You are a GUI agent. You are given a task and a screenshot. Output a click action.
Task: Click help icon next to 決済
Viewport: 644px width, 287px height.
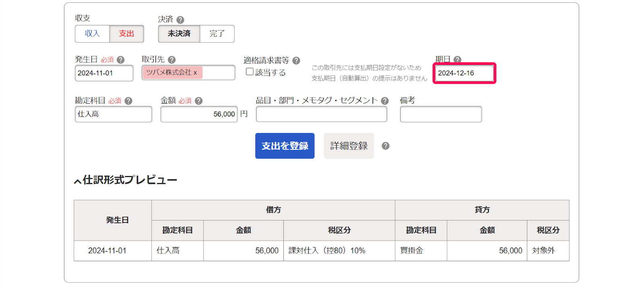[180, 20]
